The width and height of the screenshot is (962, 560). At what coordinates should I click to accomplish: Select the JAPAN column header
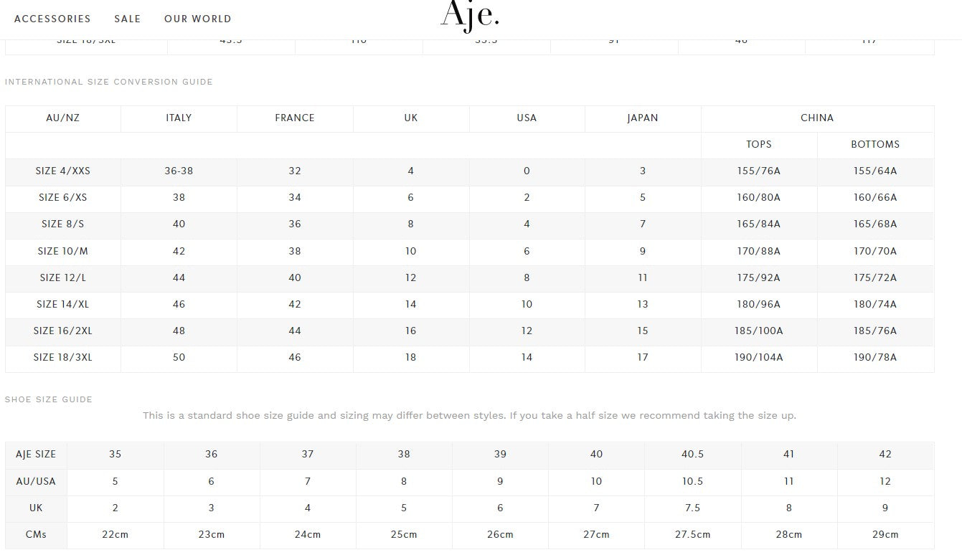643,118
